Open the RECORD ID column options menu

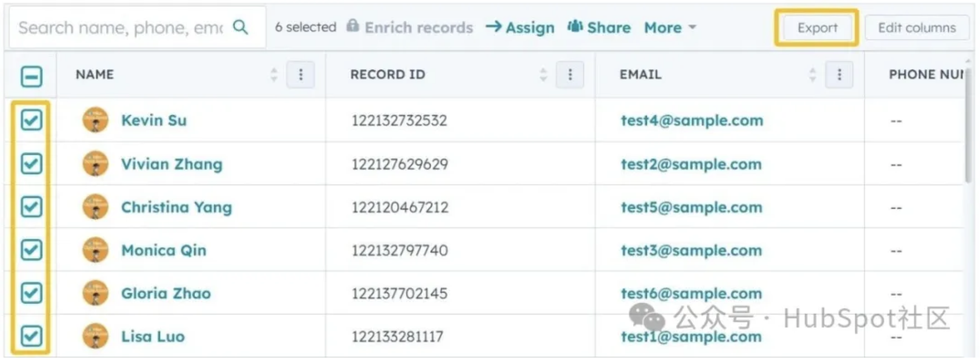(570, 75)
